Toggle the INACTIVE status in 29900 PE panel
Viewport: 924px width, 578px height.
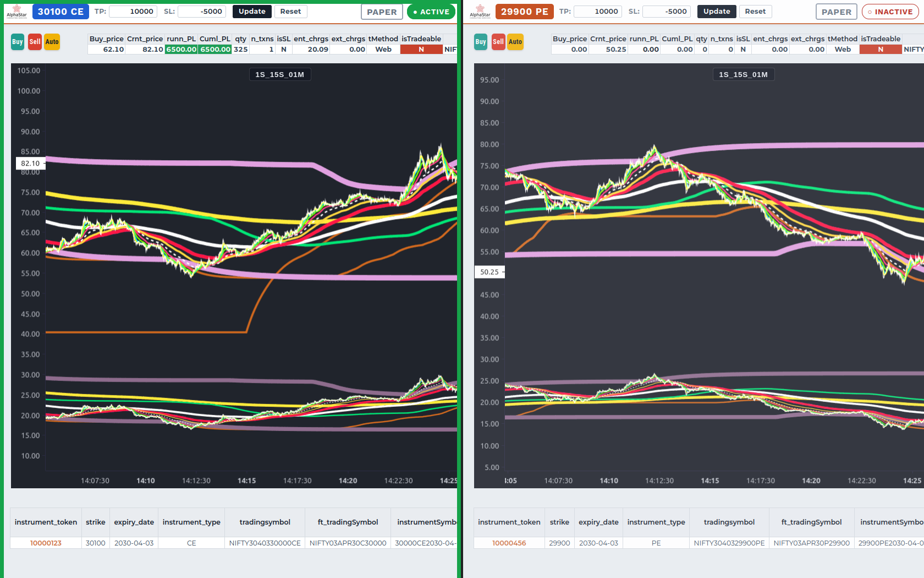point(890,12)
